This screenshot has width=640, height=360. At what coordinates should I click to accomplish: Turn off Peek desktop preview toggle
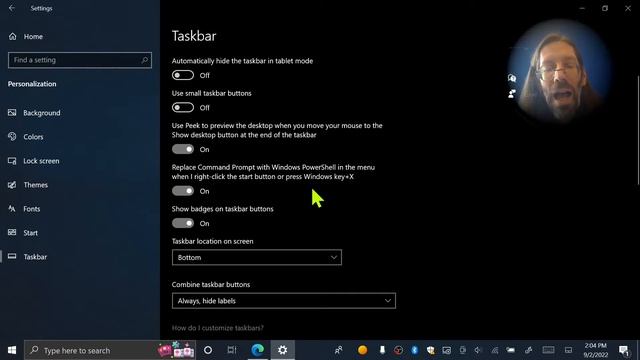tap(182, 149)
